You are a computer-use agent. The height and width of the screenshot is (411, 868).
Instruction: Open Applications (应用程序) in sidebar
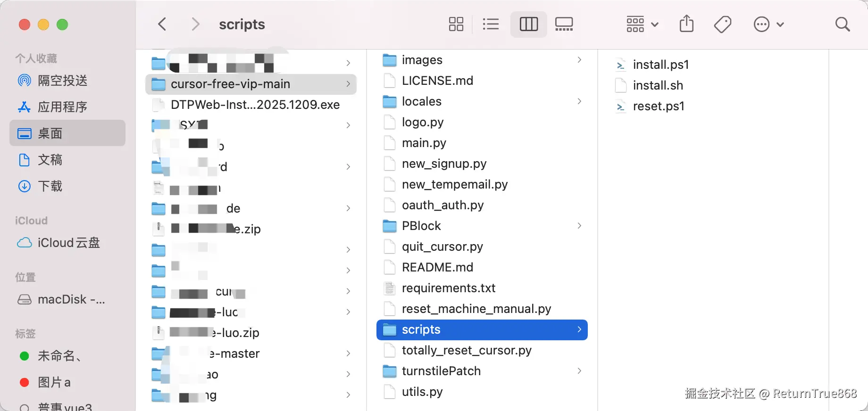(x=62, y=107)
